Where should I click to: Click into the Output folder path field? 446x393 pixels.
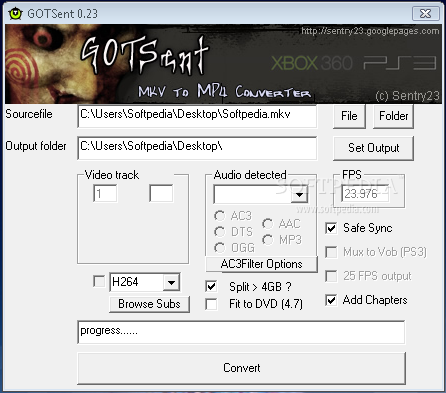pos(197,148)
